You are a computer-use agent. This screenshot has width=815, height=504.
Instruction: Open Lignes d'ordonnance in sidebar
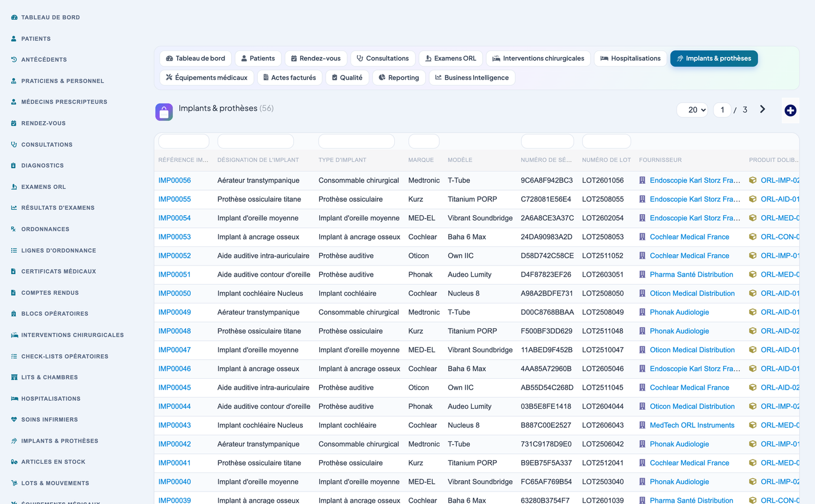point(54,251)
